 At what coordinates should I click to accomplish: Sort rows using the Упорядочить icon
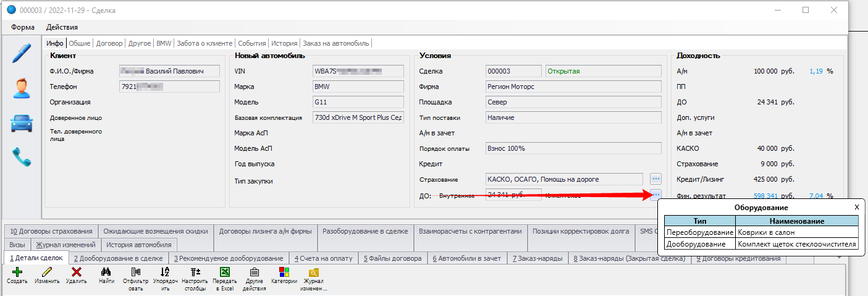[x=164, y=272]
